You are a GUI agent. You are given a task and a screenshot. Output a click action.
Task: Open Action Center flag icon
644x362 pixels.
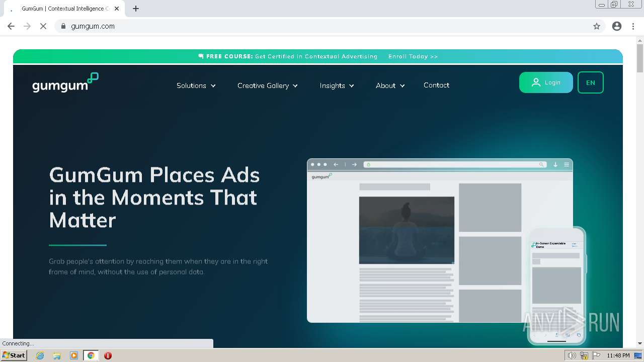596,355
